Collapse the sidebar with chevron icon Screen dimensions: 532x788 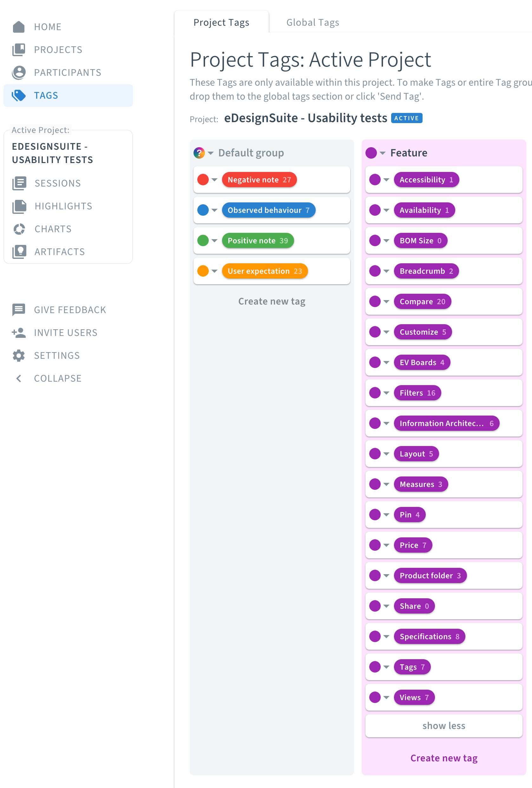(19, 378)
